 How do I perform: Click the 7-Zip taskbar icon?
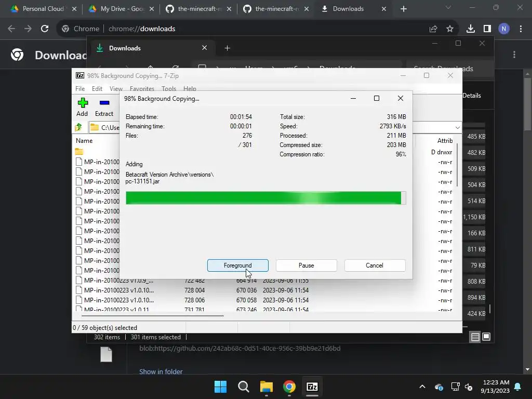pos(312,387)
